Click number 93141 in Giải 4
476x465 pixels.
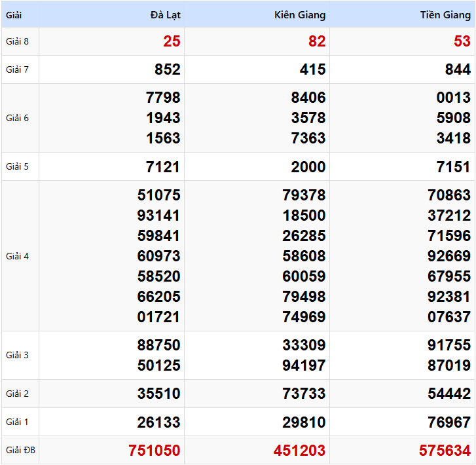coord(158,215)
